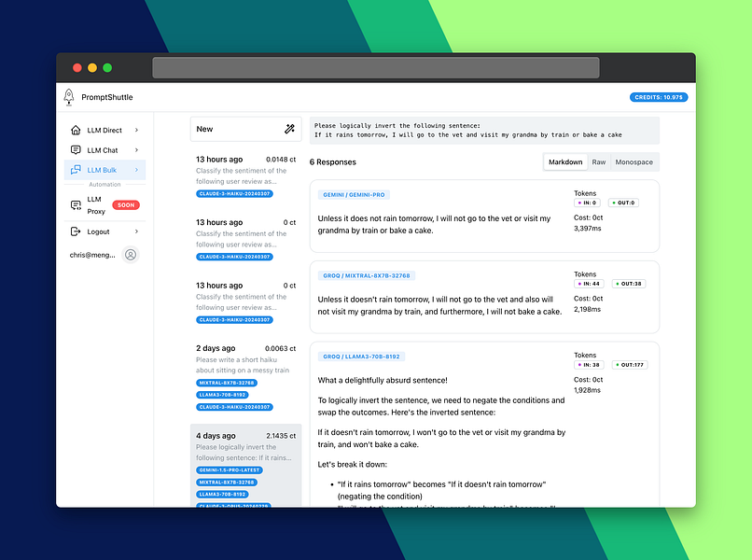Open the 2 days ago haiku entry
The width and height of the screenshot is (752, 560).
coord(245,378)
